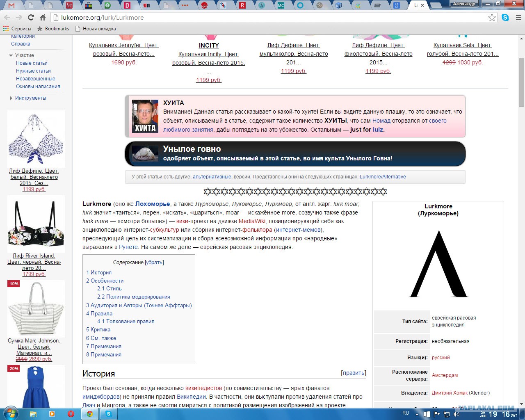Viewport: 525px width, 420px height.
Task: Click the volume speaker tray icon
Action: point(457,414)
